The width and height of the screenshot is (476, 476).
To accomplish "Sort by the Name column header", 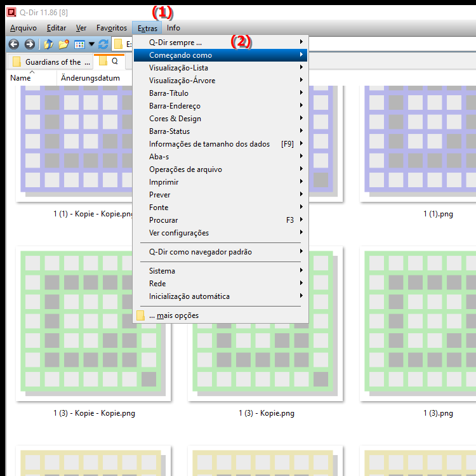I will tap(32, 78).
